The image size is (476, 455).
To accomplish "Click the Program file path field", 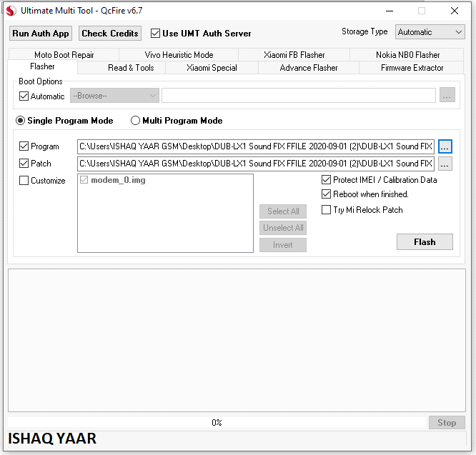I will click(x=256, y=146).
